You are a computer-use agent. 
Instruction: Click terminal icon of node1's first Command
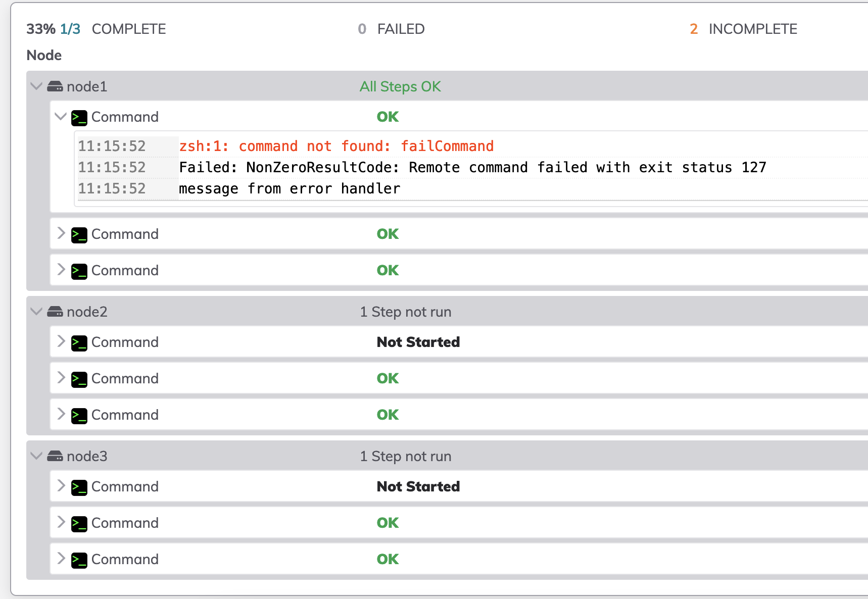click(x=79, y=118)
